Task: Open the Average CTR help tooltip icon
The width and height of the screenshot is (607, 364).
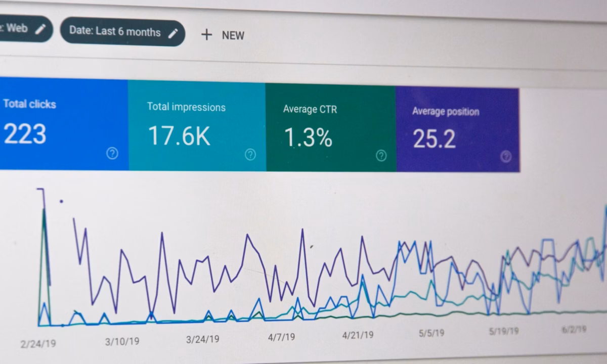Action: (x=381, y=156)
